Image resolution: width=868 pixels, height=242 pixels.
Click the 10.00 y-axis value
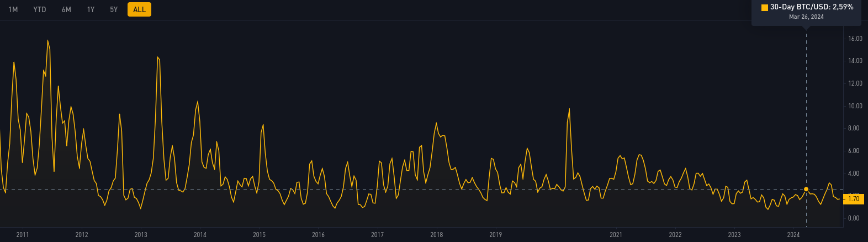(x=855, y=106)
